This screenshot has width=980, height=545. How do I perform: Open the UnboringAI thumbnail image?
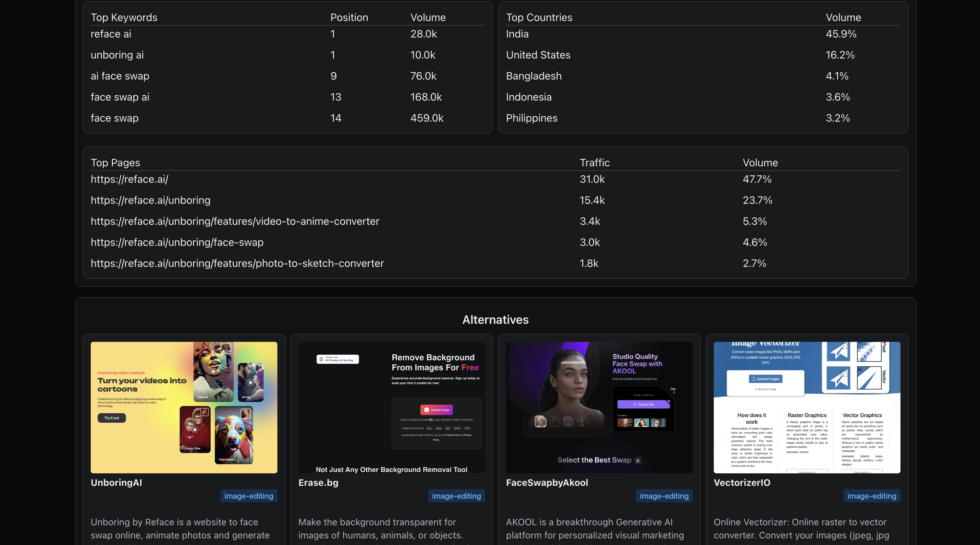(184, 407)
